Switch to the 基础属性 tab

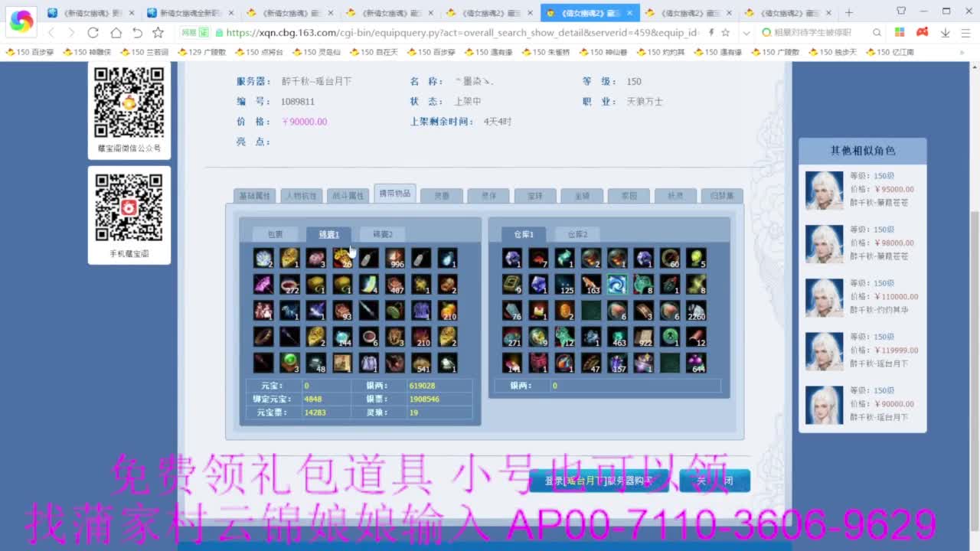point(254,196)
